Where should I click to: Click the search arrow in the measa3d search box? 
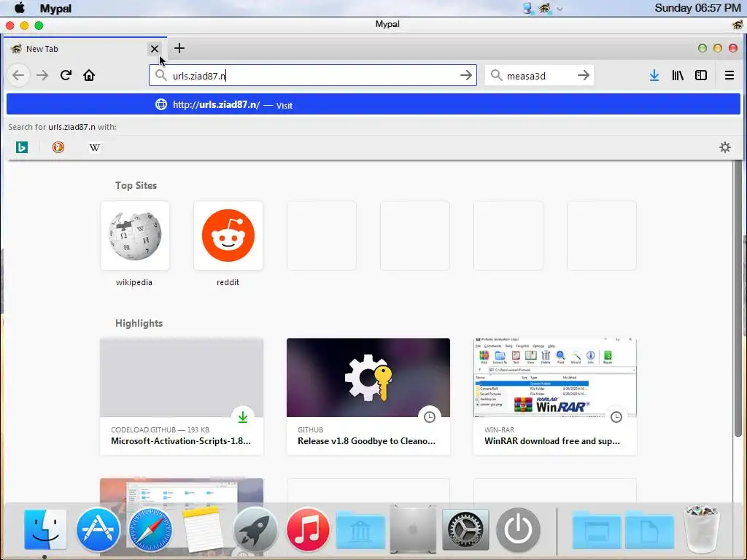(583, 75)
